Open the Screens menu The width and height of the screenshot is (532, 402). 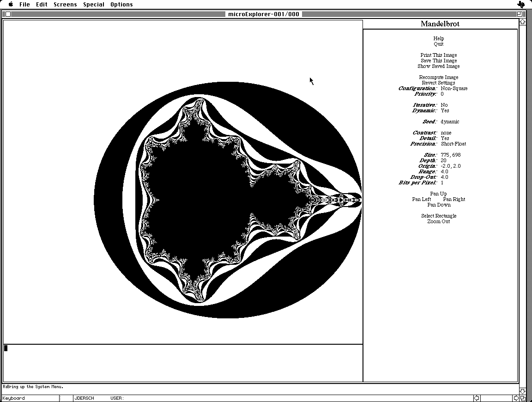click(x=65, y=4)
